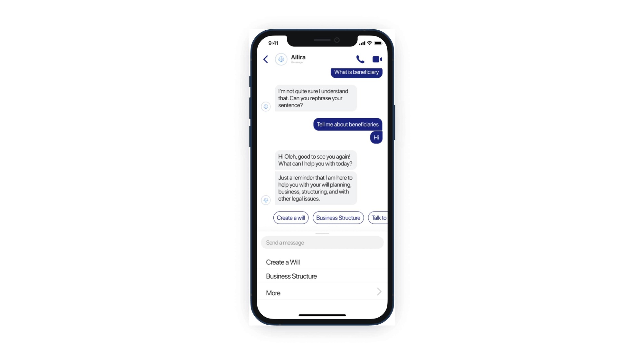Tap the Tell me about beneficiaries message bubble
644x355 pixels.
[x=347, y=124]
